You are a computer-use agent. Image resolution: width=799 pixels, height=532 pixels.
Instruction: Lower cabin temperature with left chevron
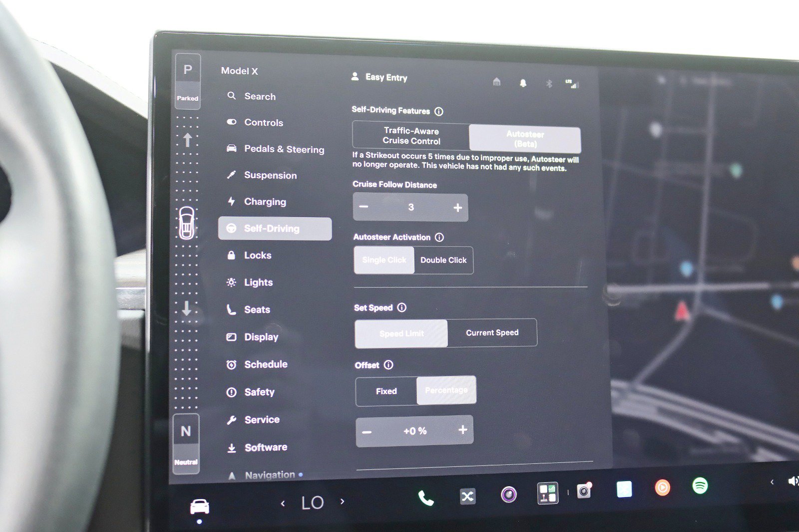click(283, 504)
